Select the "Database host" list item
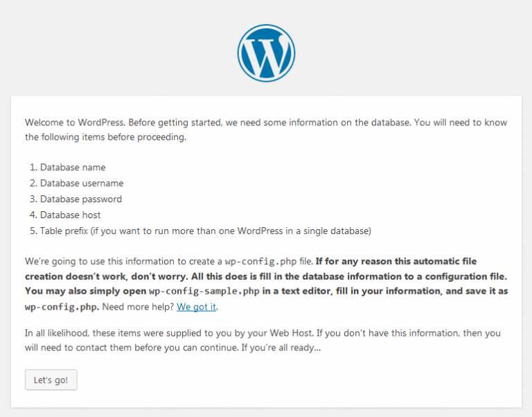532x417 pixels. pos(71,215)
